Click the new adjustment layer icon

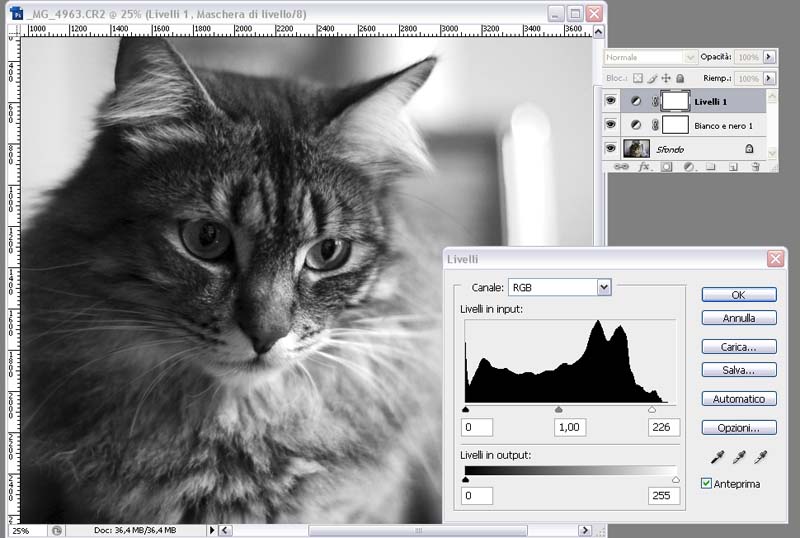(x=689, y=167)
